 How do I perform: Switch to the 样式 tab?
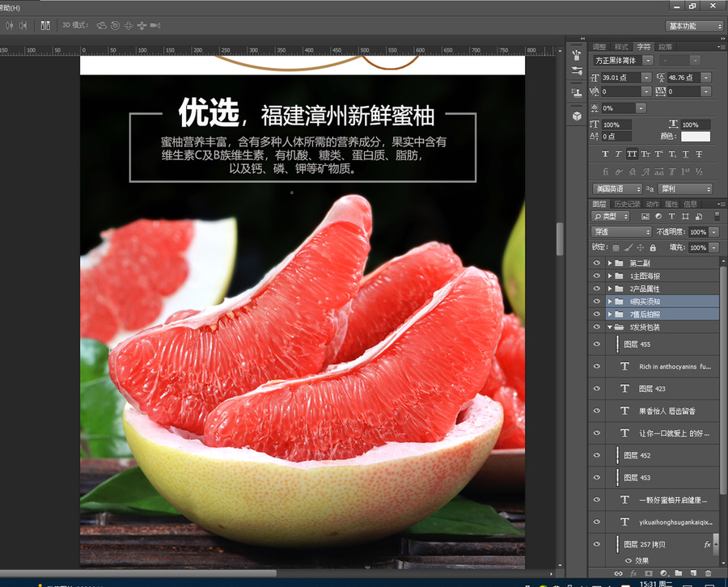click(621, 47)
